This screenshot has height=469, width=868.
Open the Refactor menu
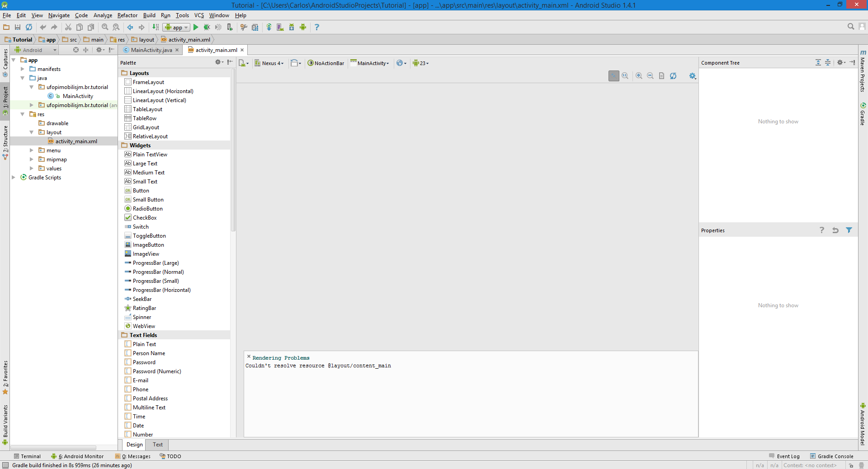(127, 15)
